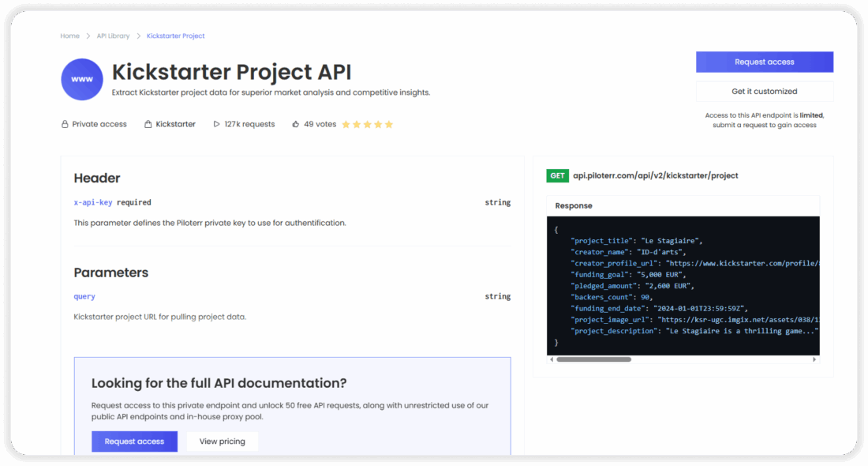Click the "creator_profile_url" line in response
868x466 pixels.
point(694,264)
